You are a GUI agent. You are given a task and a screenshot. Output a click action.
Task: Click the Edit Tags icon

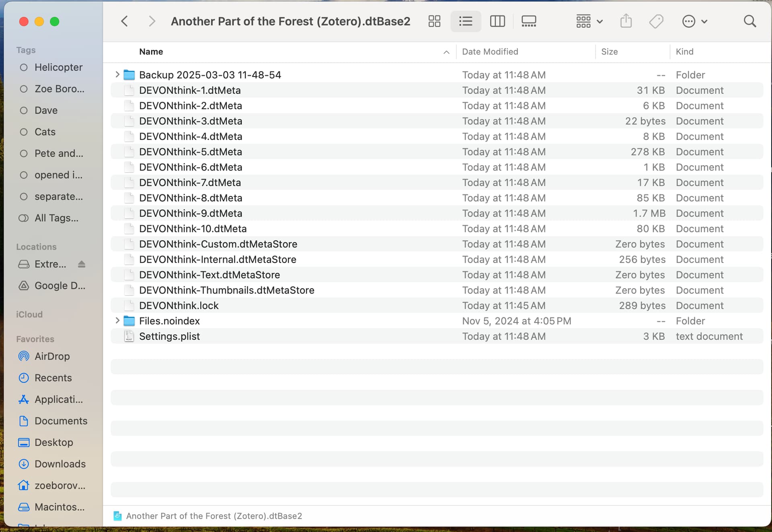coord(656,21)
